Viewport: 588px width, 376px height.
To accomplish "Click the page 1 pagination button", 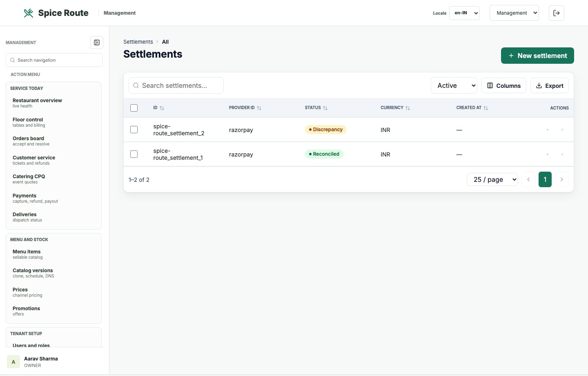I will pos(545,179).
